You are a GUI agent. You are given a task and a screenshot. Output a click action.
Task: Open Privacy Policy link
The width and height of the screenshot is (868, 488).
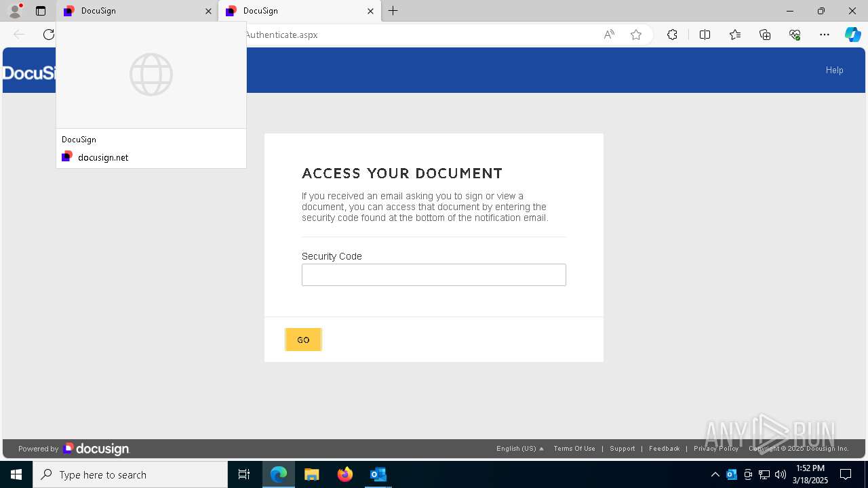(x=716, y=449)
